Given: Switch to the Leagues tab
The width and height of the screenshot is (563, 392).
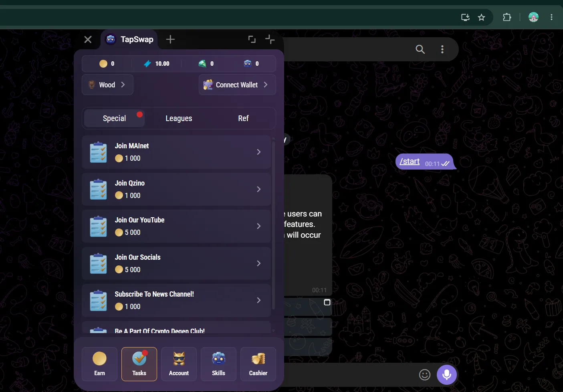Looking at the screenshot, I should point(179,118).
